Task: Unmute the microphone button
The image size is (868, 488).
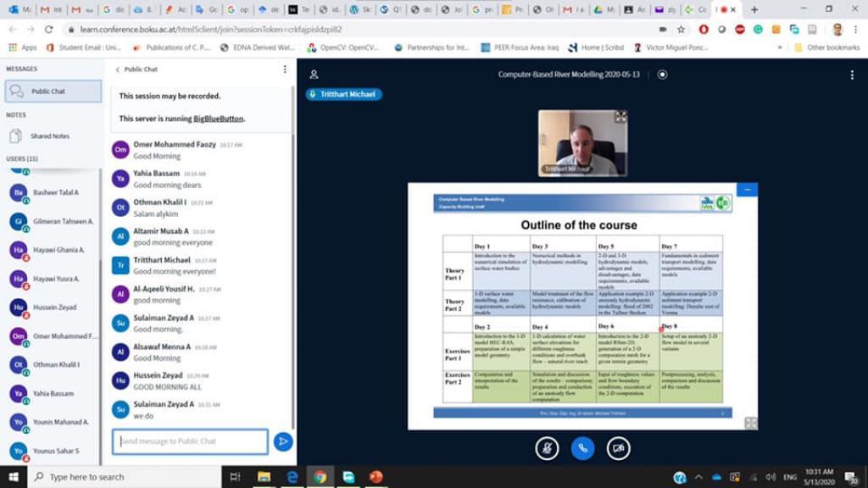Action: pyautogui.click(x=547, y=448)
